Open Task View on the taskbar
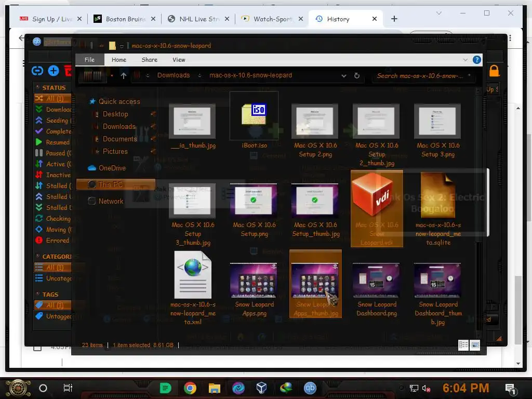Image resolution: width=532 pixels, height=399 pixels. (x=68, y=388)
